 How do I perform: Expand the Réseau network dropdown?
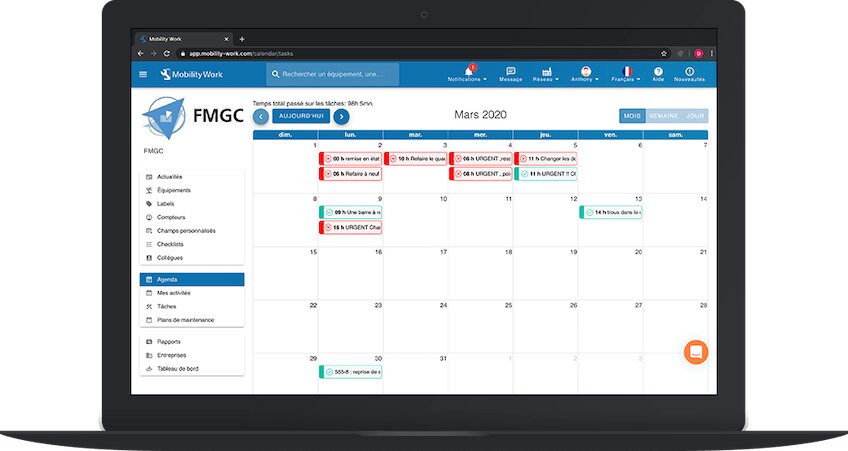(x=546, y=75)
